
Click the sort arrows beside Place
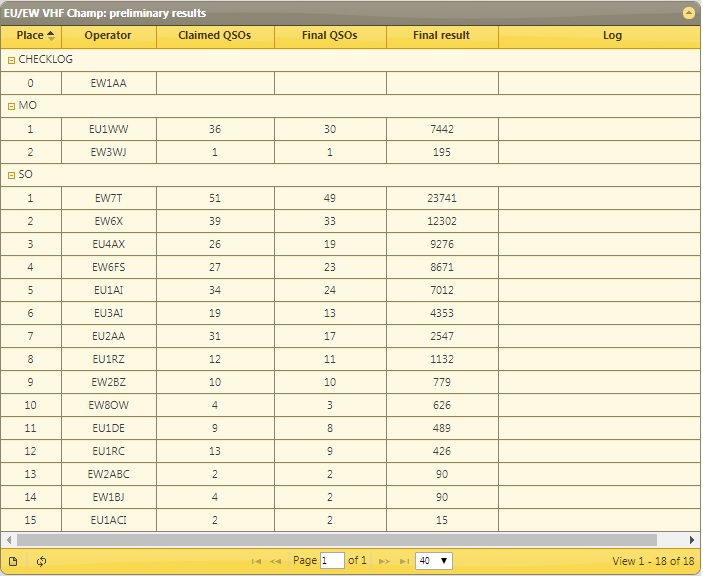51,36
